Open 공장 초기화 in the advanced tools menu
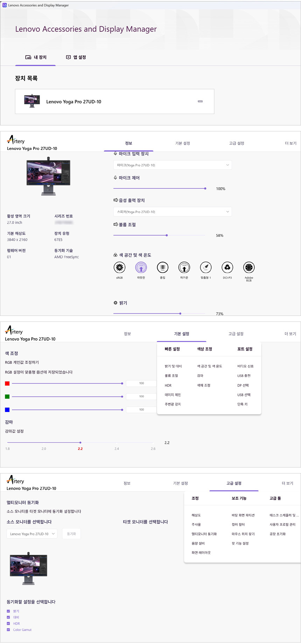 point(278,534)
